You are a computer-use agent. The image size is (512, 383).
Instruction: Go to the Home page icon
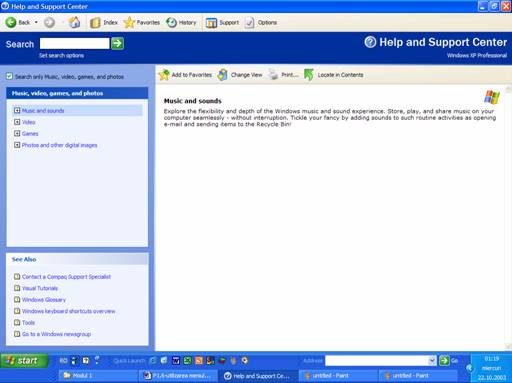pyautogui.click(x=74, y=22)
